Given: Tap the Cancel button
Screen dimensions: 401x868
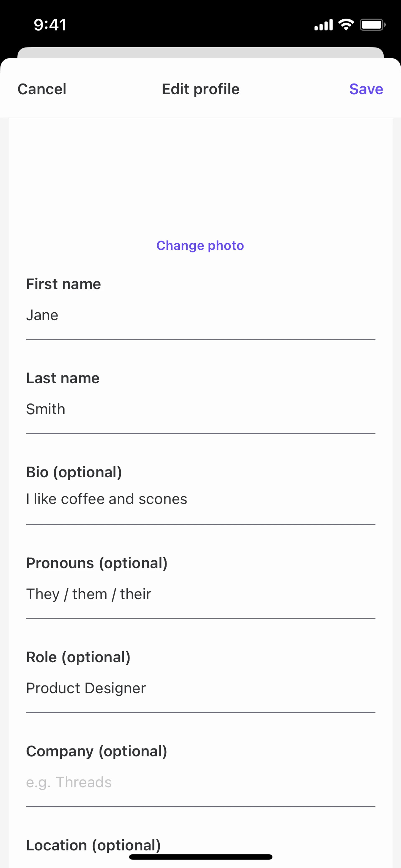Looking at the screenshot, I should 42,89.
